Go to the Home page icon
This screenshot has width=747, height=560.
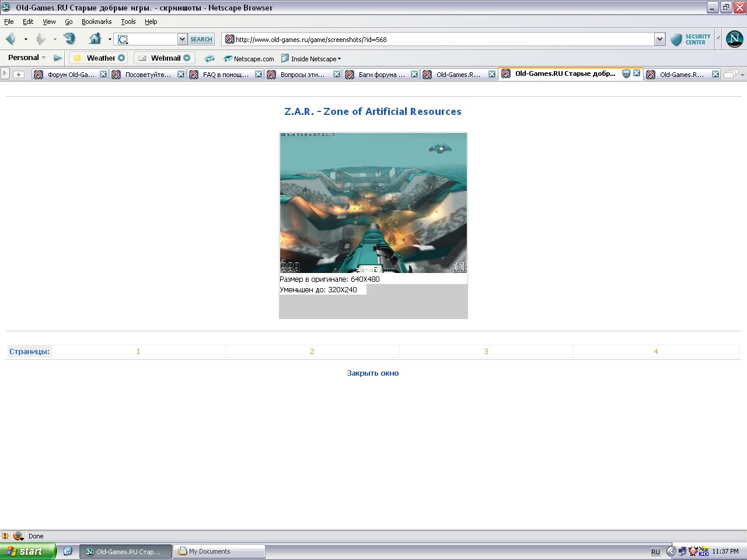click(95, 39)
